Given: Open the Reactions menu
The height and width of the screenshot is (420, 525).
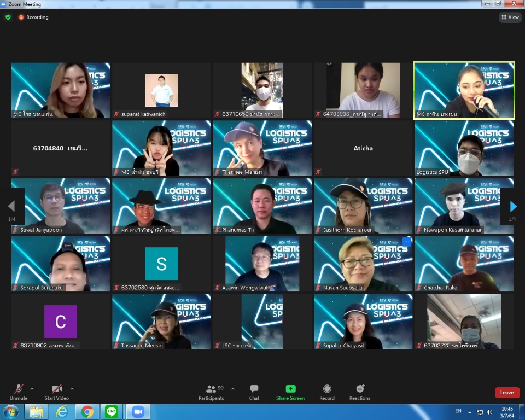Looking at the screenshot, I should 360,392.
